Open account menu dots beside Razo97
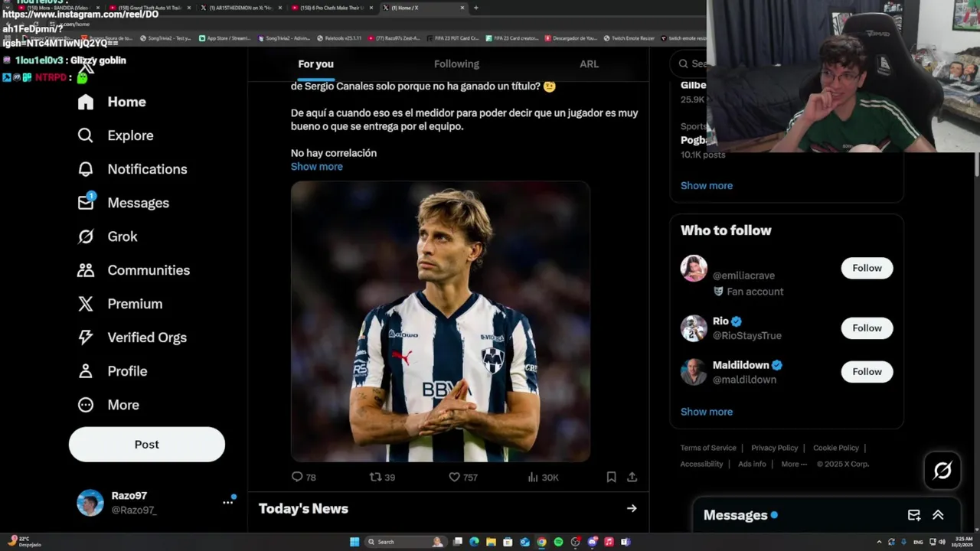Image resolution: width=980 pixels, height=551 pixels. (x=227, y=502)
